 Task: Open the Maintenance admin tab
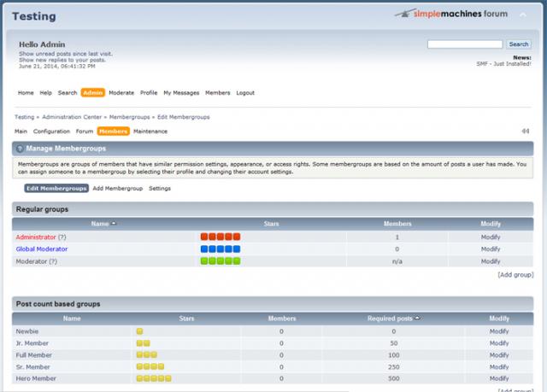pos(150,132)
